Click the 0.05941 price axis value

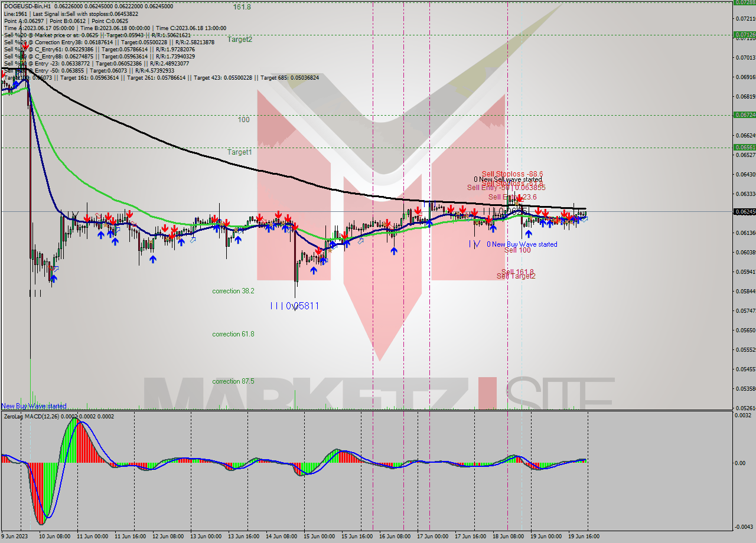click(x=746, y=271)
